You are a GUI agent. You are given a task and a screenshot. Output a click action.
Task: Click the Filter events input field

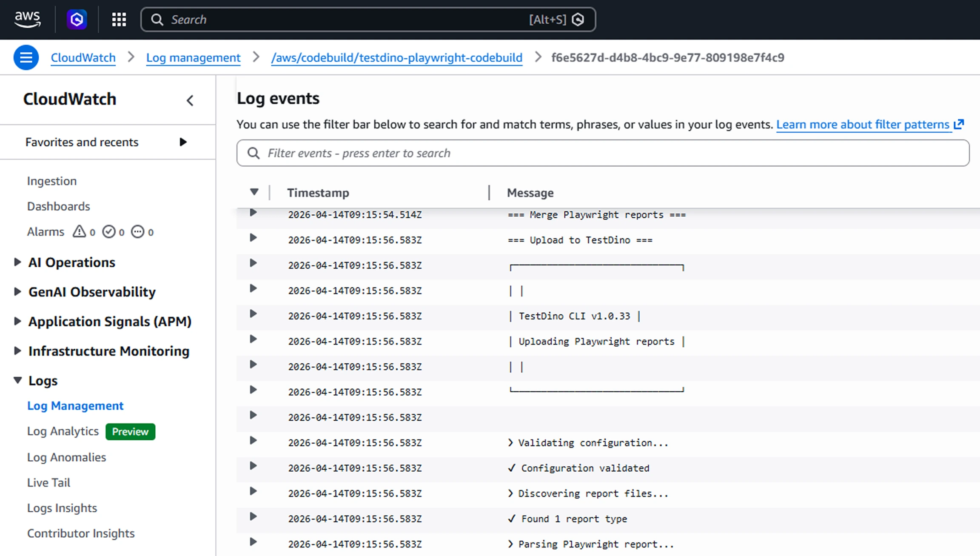(603, 153)
